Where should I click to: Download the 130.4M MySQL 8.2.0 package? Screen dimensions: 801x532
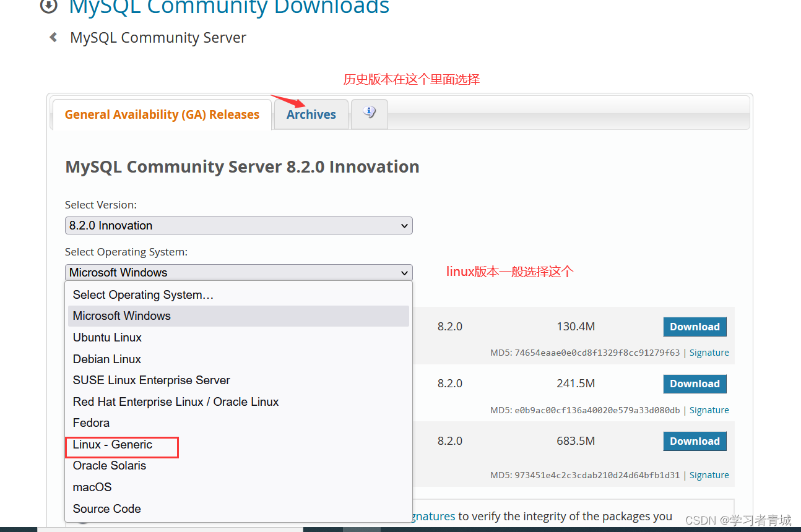click(x=695, y=326)
